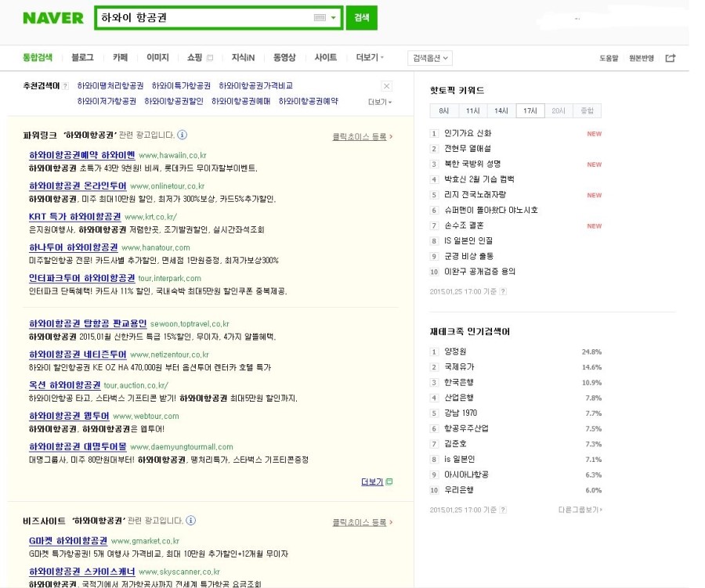Click the info icon beside 비즈사이트 ad notice
This screenshot has width=705, height=588.
coord(190,520)
